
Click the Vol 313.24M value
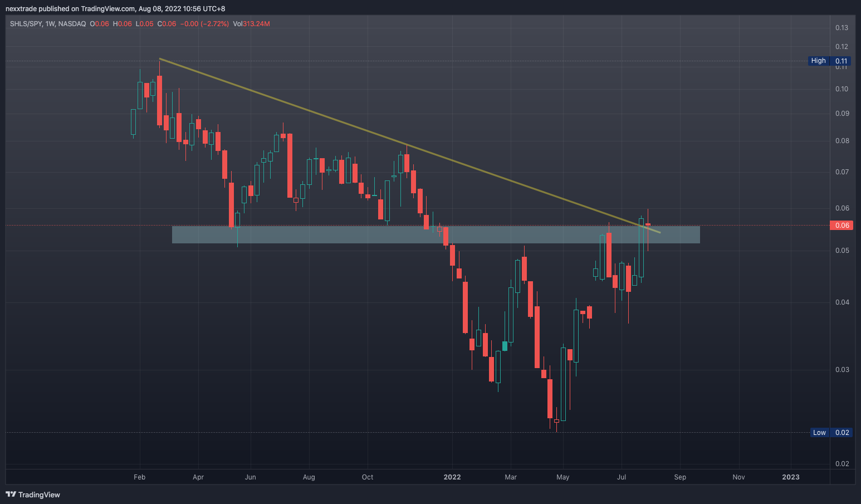pos(252,24)
